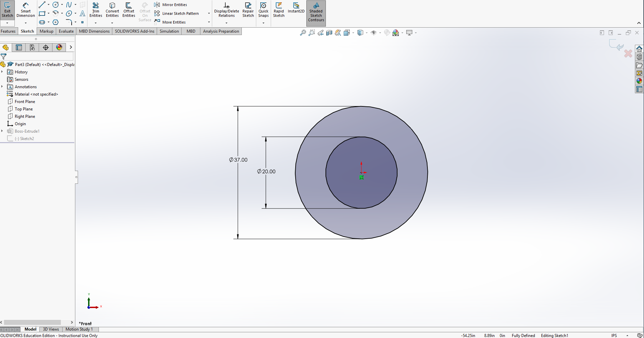Viewport: 644px width, 338px height.
Task: Open the Design Library task pane
Action: 639,57
